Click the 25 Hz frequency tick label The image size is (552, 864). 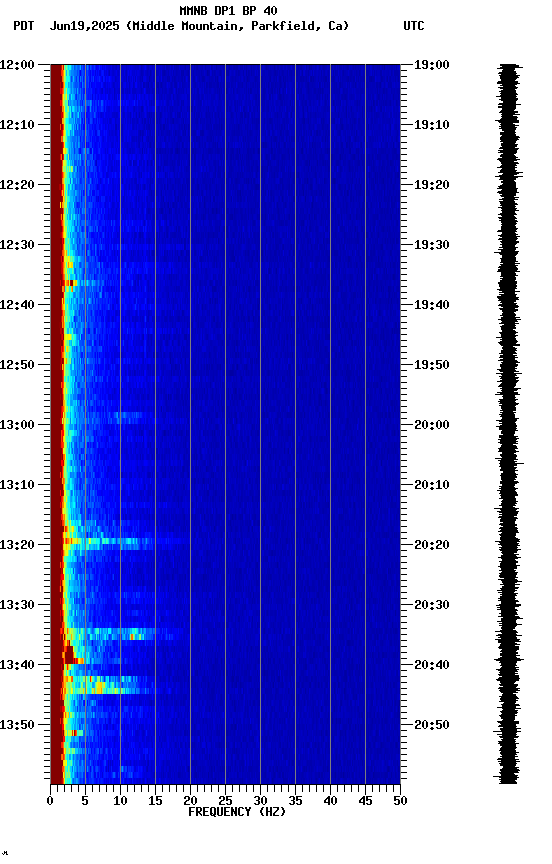(225, 801)
